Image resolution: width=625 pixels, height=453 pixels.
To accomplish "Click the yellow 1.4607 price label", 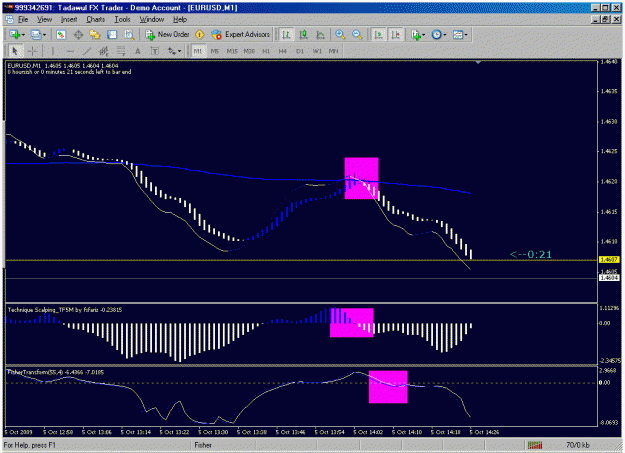I will coord(609,260).
